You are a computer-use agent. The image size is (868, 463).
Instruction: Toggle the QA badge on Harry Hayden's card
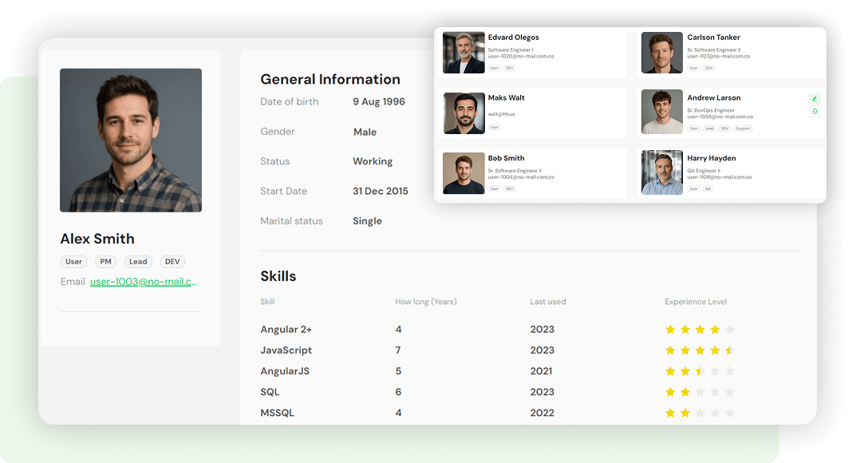709,188
